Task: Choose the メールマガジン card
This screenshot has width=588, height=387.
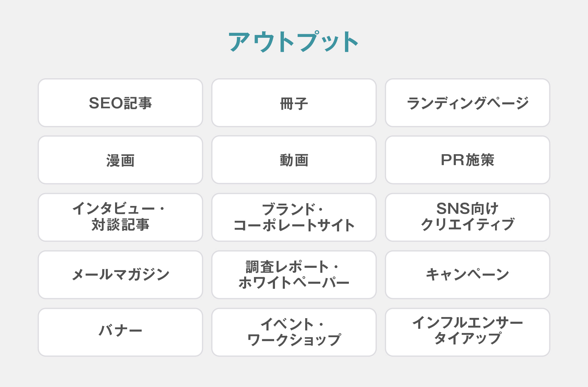Action: pos(120,275)
